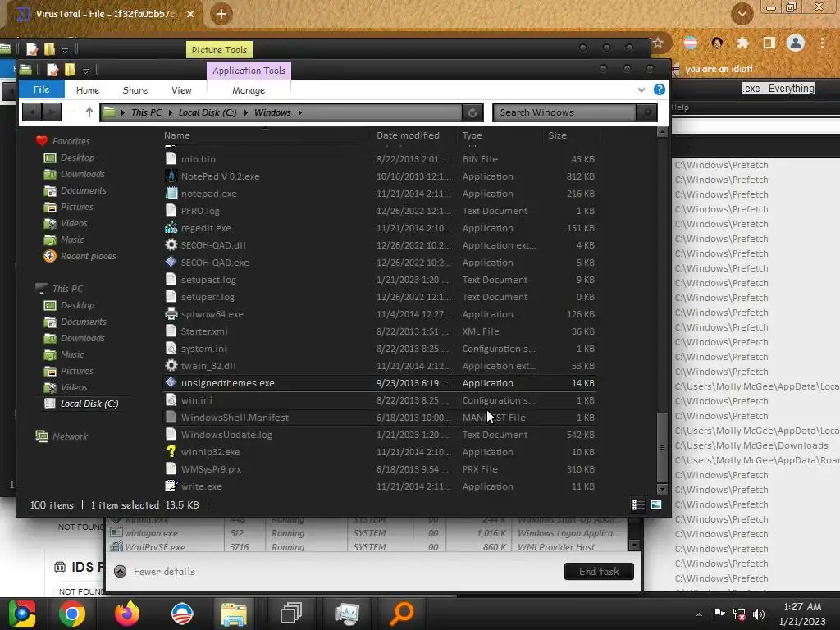This screenshot has width=840, height=630.
Task: Open Recent places in Favorites
Action: click(88, 256)
